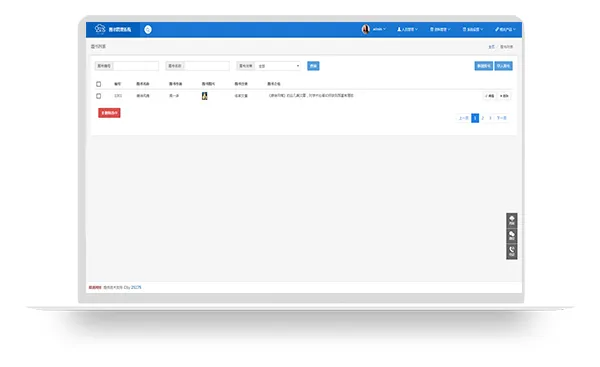The height and width of the screenshot is (367, 600).
Task: Click the top icon in the floating side widget
Action: [512, 220]
